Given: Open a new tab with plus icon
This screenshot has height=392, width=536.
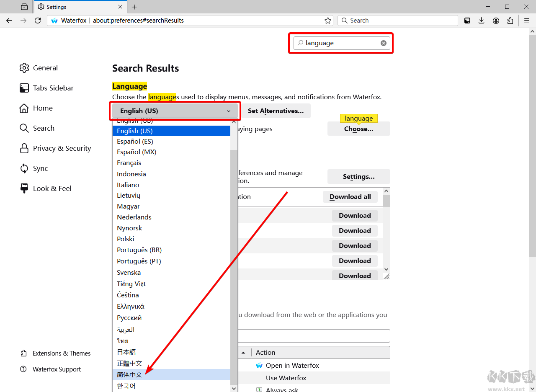Looking at the screenshot, I should (x=134, y=7).
